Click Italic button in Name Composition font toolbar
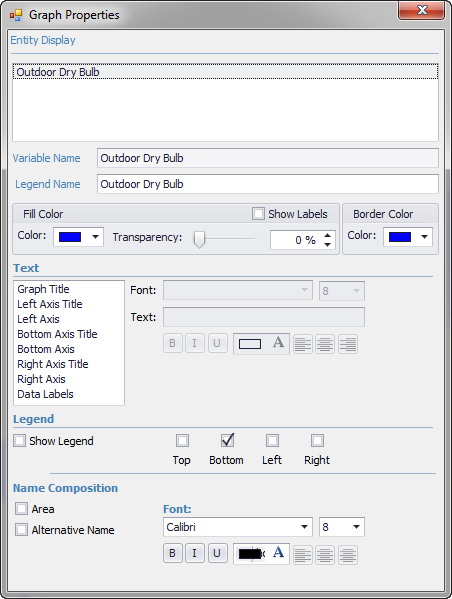Screen dimensions: 452x599 tap(194, 553)
